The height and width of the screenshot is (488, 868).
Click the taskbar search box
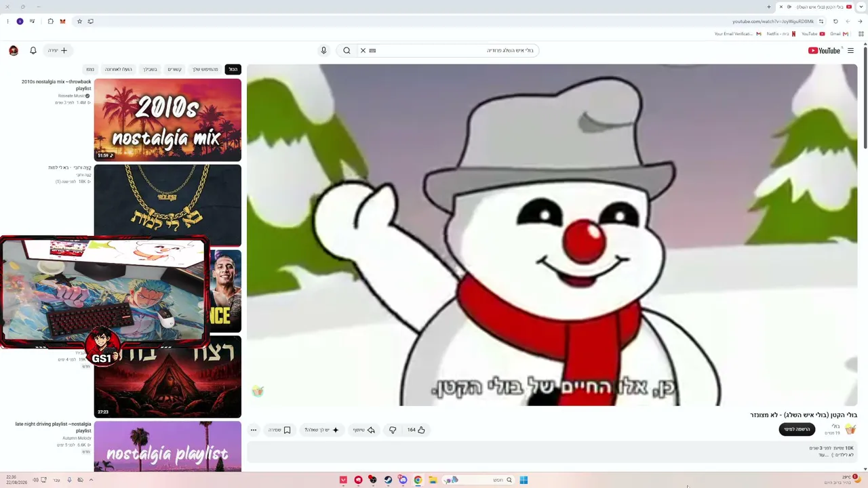click(477, 480)
